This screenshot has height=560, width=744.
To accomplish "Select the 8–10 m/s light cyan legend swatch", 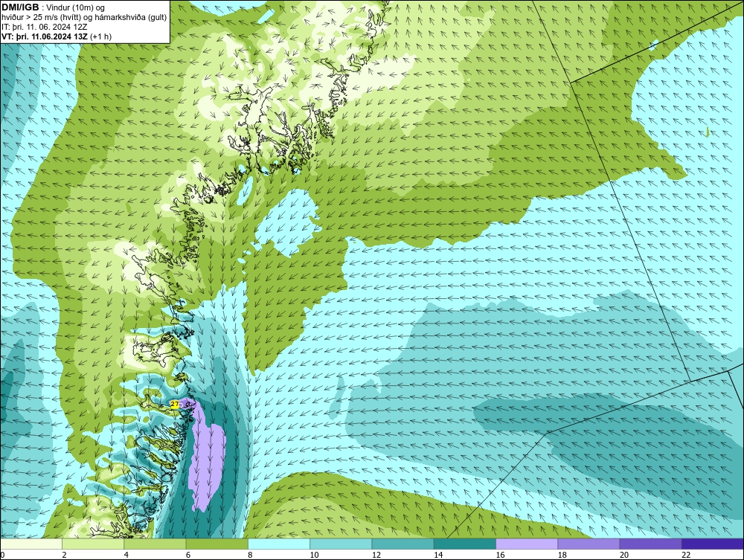I will pos(279,544).
